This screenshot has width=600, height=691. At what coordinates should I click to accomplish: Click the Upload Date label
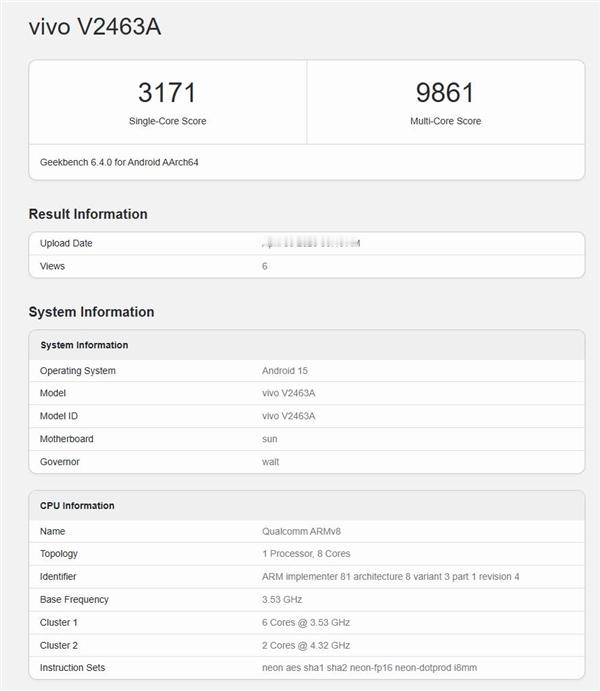66,243
